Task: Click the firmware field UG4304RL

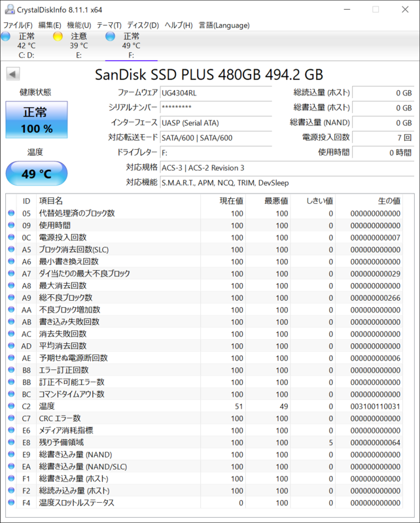Action: [x=216, y=93]
